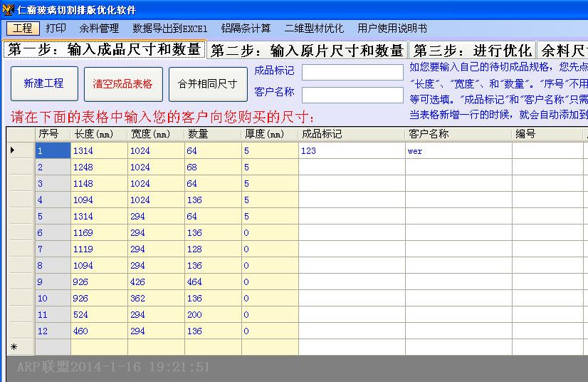Select row 1 via its arrow row header

(21, 150)
